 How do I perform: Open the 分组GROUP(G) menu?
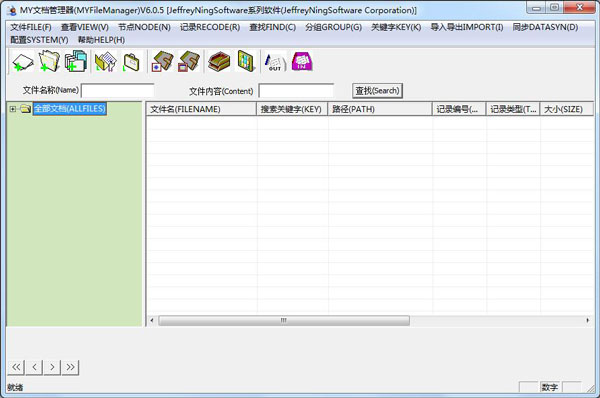coord(333,27)
